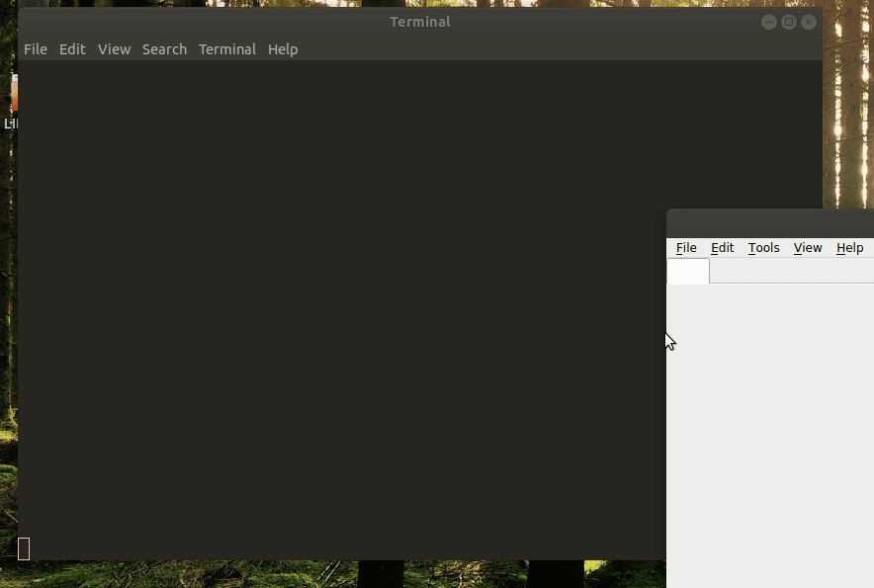
Task: Open the Edit menu of the editor window
Action: pyautogui.click(x=722, y=247)
